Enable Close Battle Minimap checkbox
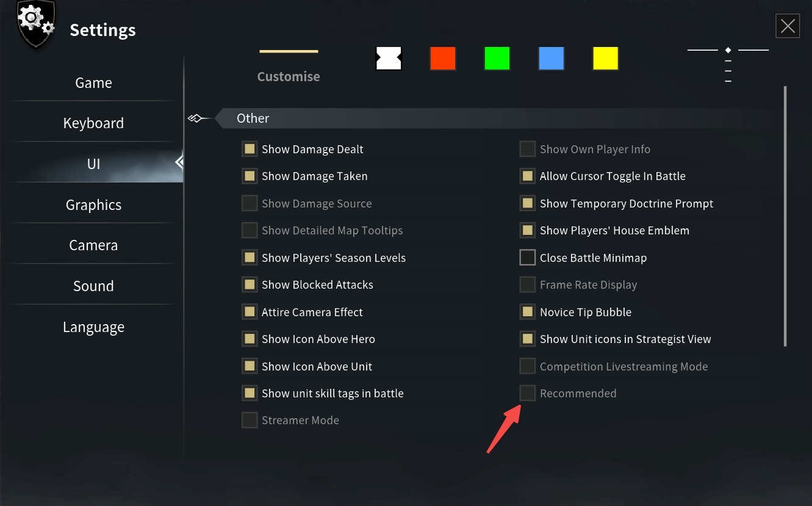812x506 pixels. click(528, 258)
